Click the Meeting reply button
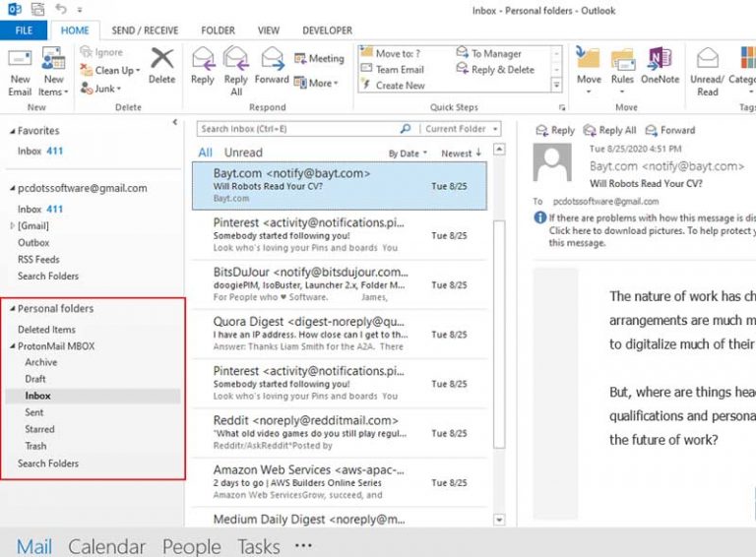This screenshot has width=756, height=557. [319, 58]
